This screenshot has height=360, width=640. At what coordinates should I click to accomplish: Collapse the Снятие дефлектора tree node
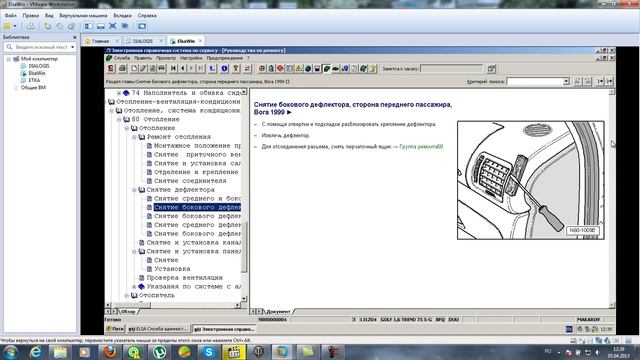tap(134, 190)
